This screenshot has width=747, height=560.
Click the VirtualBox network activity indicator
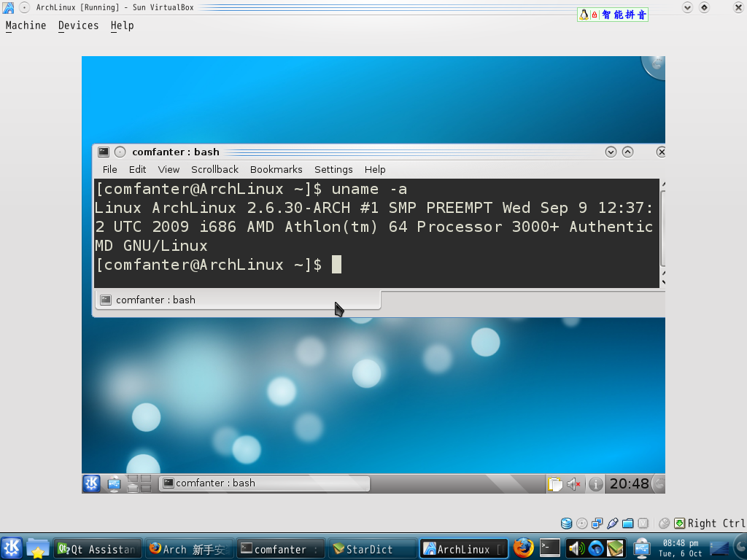coord(597,524)
